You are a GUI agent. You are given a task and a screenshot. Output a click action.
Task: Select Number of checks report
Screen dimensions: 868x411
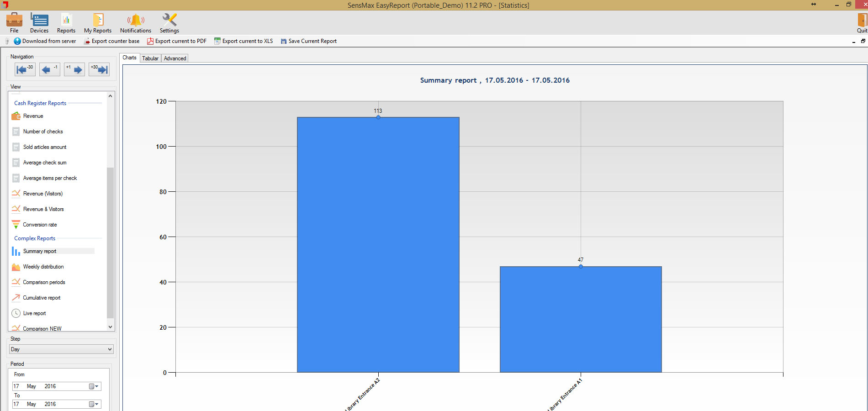[x=43, y=132]
